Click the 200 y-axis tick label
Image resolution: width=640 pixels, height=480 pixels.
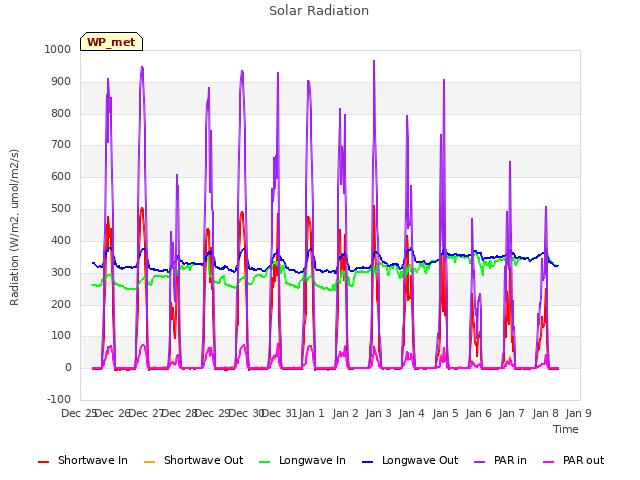tap(61, 304)
